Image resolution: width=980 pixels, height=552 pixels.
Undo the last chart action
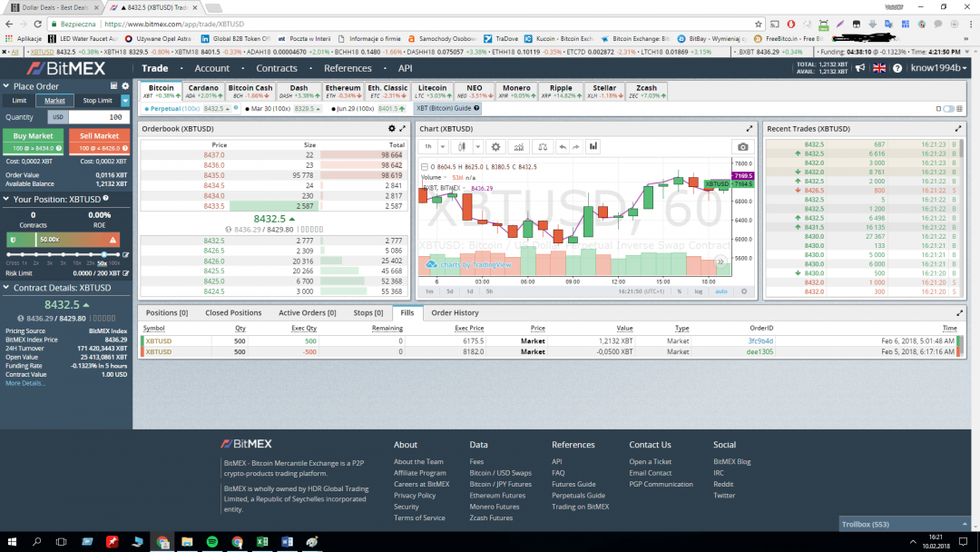pos(563,146)
